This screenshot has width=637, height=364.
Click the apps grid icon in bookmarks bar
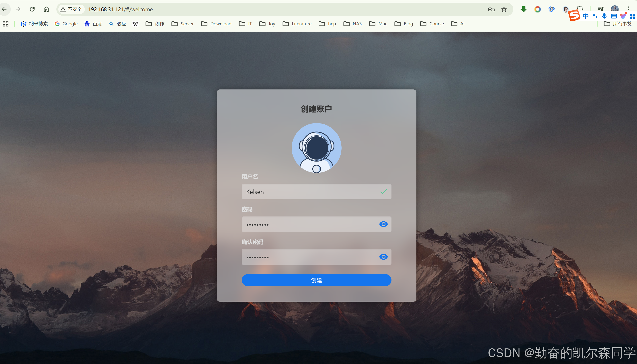(x=6, y=24)
